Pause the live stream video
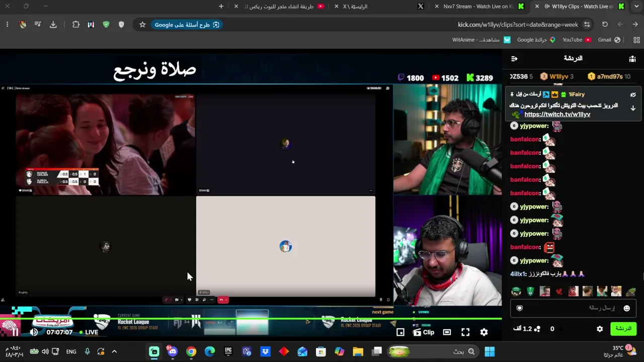This screenshot has height=362, width=644. pos(15,332)
